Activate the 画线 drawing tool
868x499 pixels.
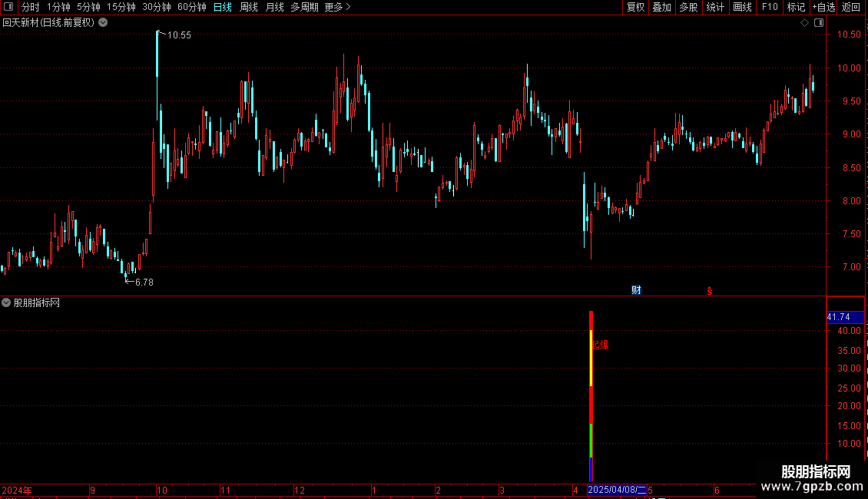(x=742, y=7)
